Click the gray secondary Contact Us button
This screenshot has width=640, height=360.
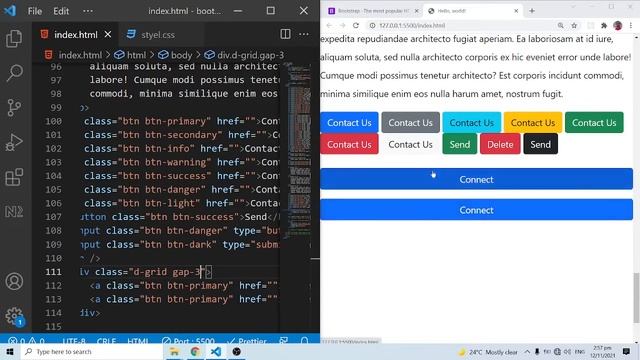pos(410,122)
